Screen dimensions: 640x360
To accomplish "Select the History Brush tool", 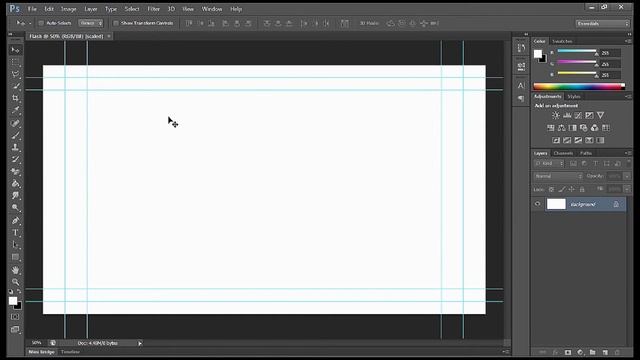I will tap(15, 159).
